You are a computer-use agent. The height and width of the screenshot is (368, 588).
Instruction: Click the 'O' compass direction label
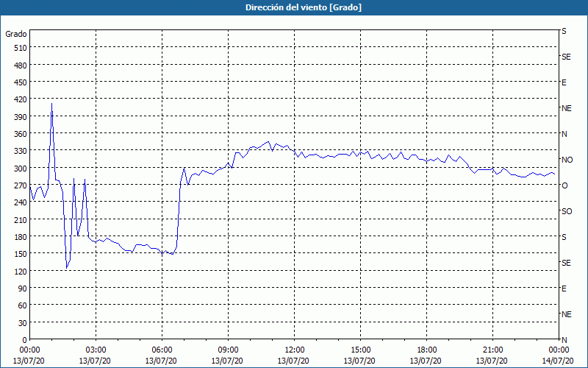564,185
